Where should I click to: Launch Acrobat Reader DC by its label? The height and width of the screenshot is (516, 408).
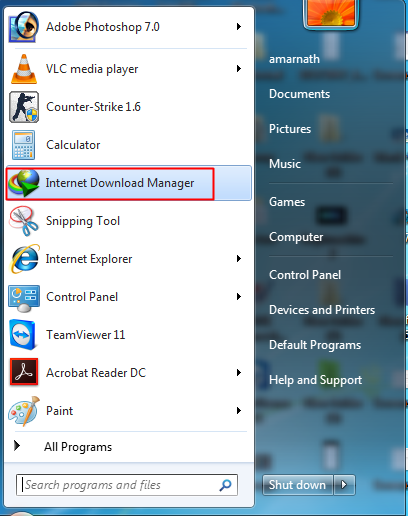point(96,373)
